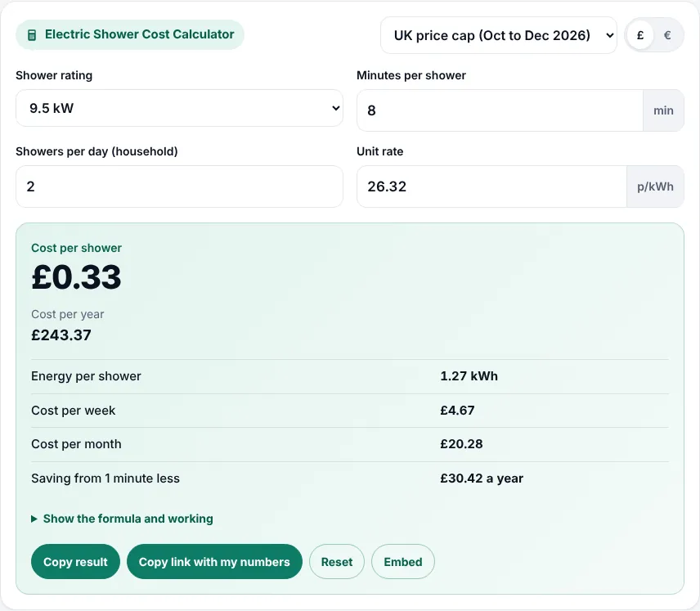700x611 pixels.
Task: Click the Saving from 1 minute less label
Action: tap(105, 478)
